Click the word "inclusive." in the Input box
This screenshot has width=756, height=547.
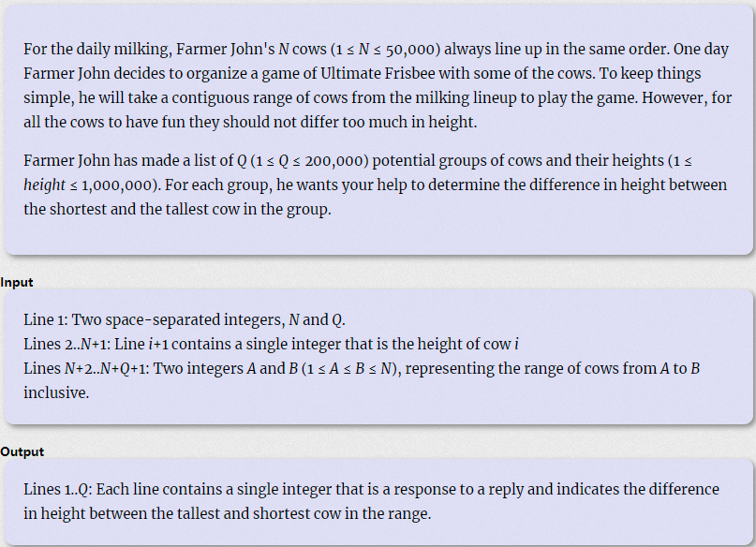(x=56, y=392)
